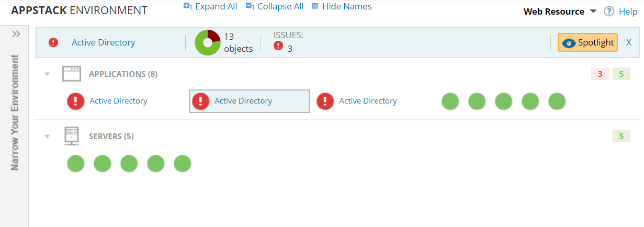The image size is (644, 227).
Task: Open highlighted Active Directory application link
Action: point(243,101)
